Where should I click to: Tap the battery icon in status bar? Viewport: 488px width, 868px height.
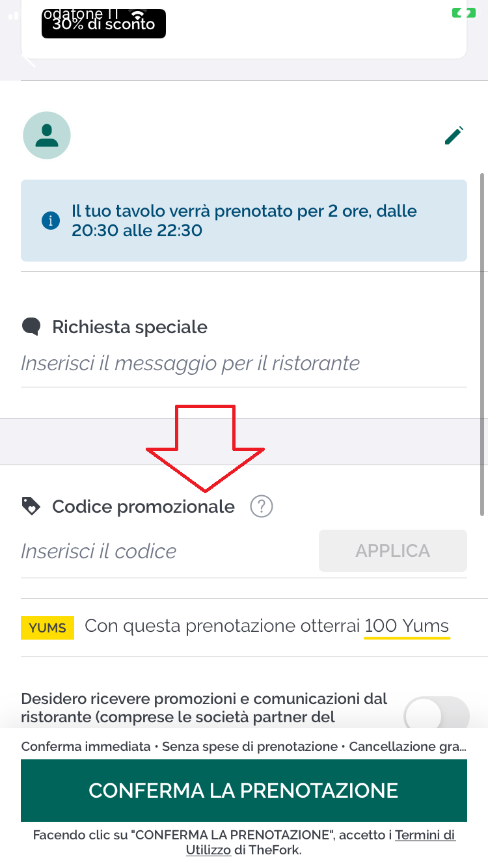point(465,13)
